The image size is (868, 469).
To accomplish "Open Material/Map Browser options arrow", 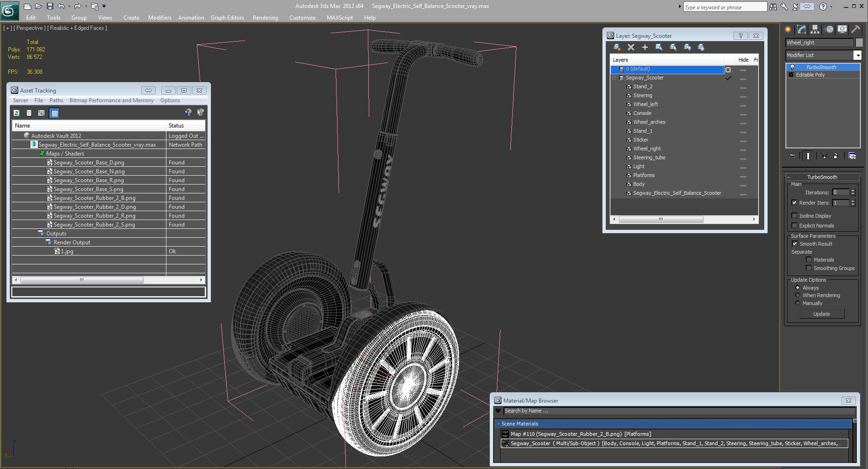I will (x=499, y=411).
